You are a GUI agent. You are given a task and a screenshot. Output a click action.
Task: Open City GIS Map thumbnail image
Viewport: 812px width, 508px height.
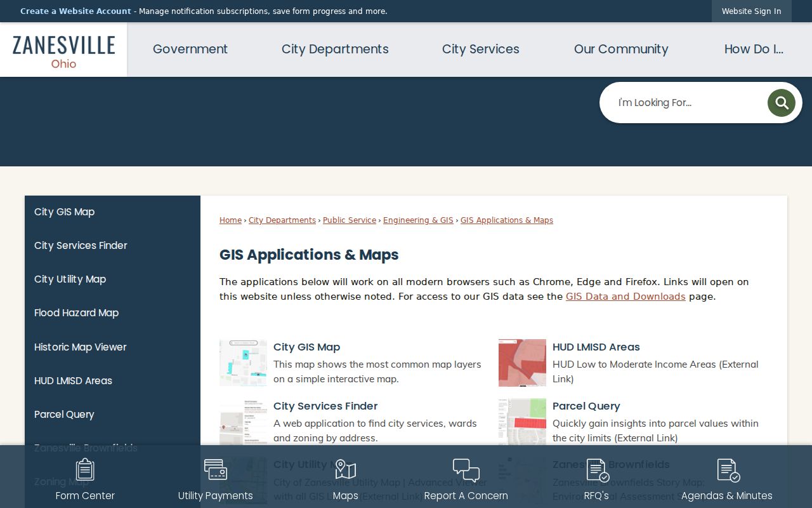[x=243, y=363]
